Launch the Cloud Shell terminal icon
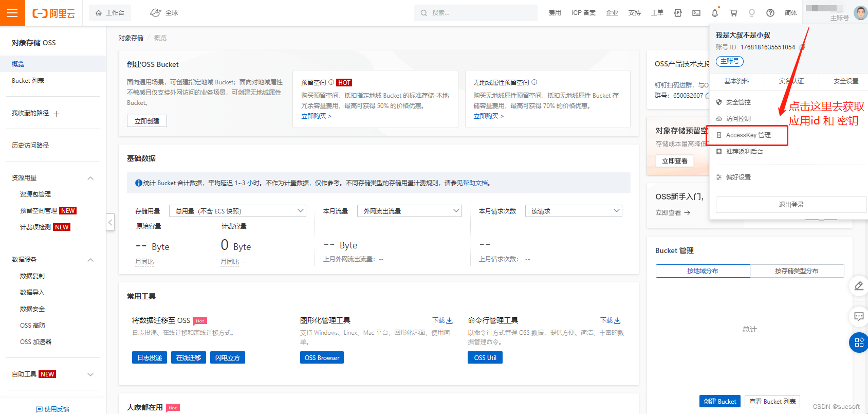Screen dimensions: 868x414 point(696,13)
